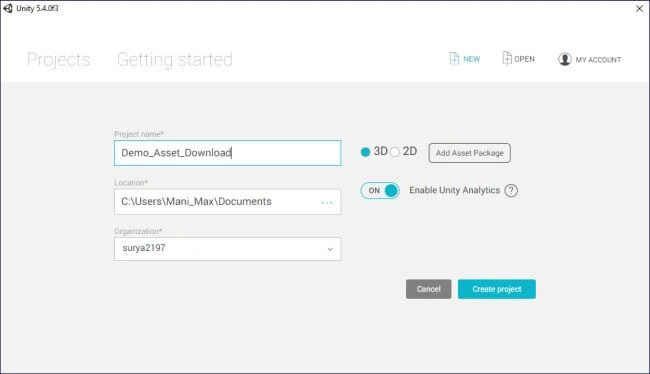The image size is (650, 374).
Task: Open the My Account avatar icon
Action: coord(565,59)
